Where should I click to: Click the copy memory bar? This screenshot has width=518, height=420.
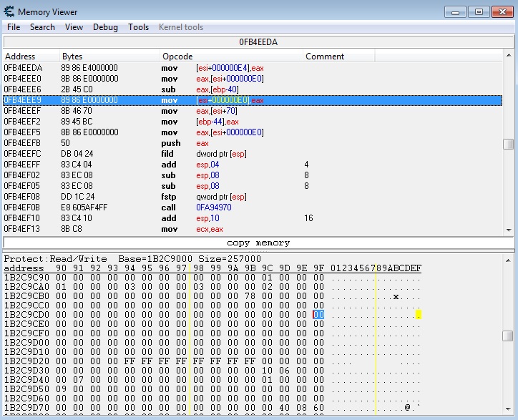258,243
